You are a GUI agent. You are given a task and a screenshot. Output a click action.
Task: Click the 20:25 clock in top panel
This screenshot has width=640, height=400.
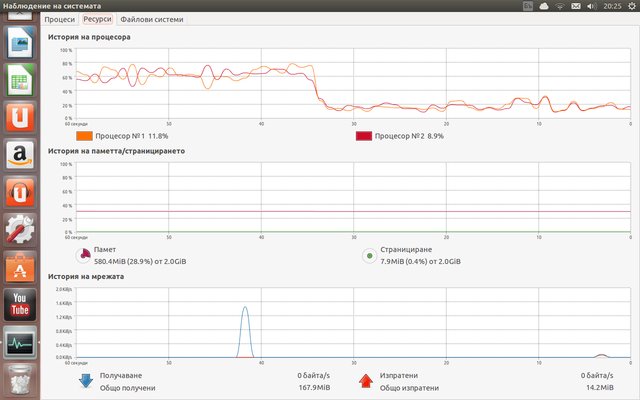pos(611,6)
